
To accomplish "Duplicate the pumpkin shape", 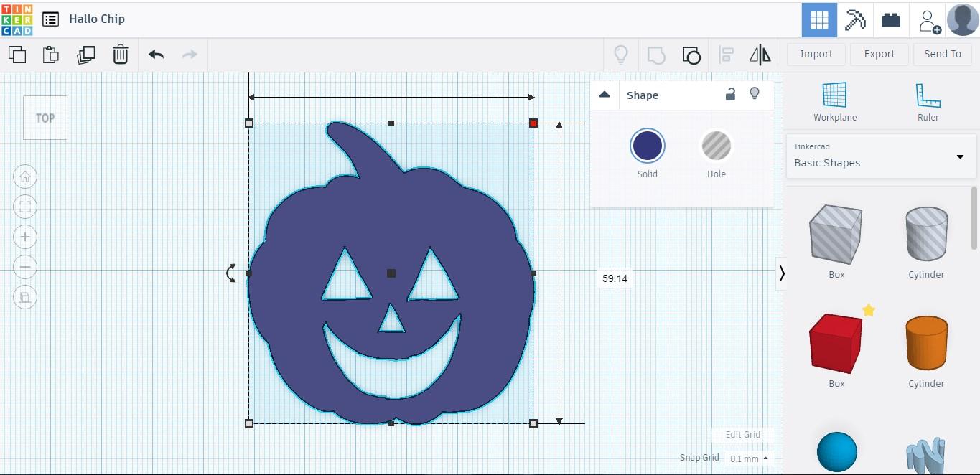I will tap(86, 54).
